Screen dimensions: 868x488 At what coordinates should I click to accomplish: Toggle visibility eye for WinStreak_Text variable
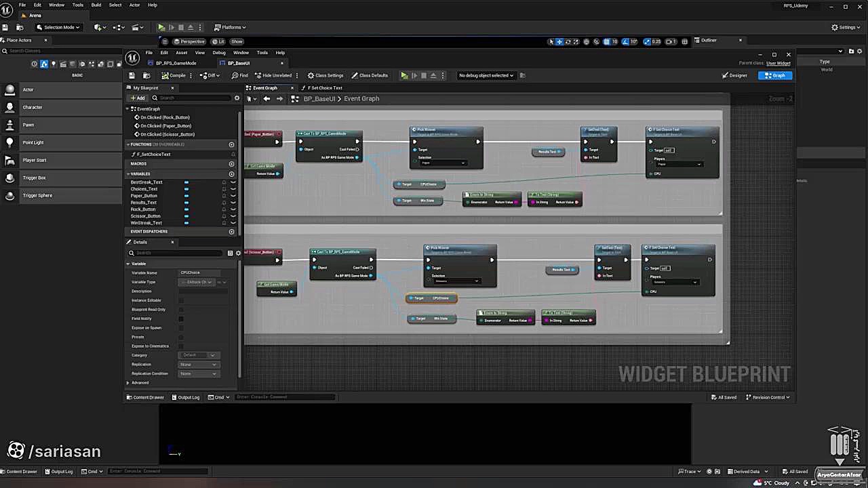233,223
